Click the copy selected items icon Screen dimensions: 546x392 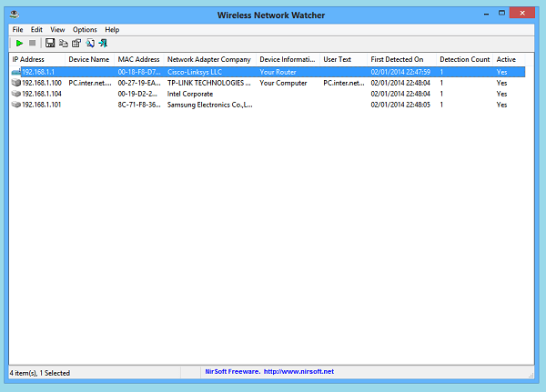pos(63,43)
